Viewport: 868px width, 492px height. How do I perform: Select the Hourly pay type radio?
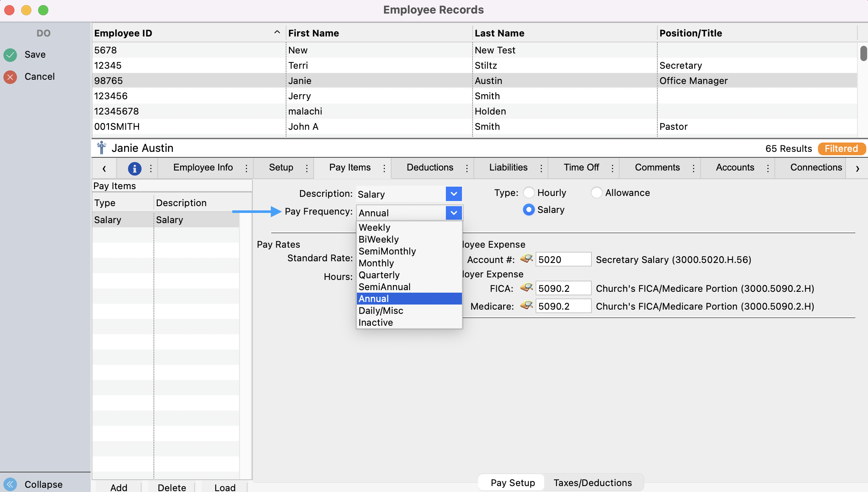529,193
